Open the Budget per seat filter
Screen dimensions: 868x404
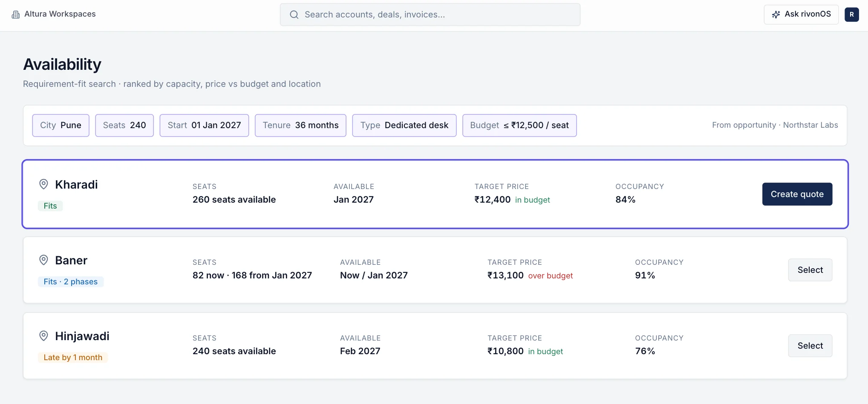[x=519, y=125]
